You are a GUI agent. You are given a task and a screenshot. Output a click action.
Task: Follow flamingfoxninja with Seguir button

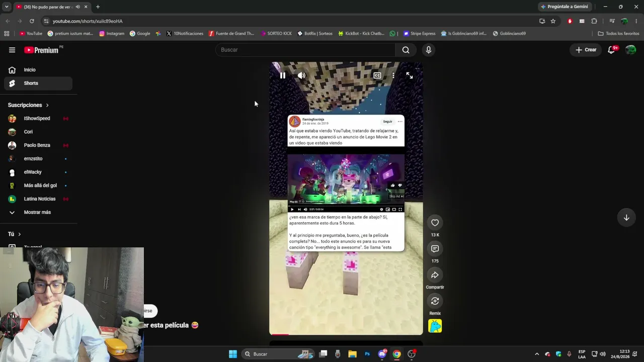click(387, 122)
